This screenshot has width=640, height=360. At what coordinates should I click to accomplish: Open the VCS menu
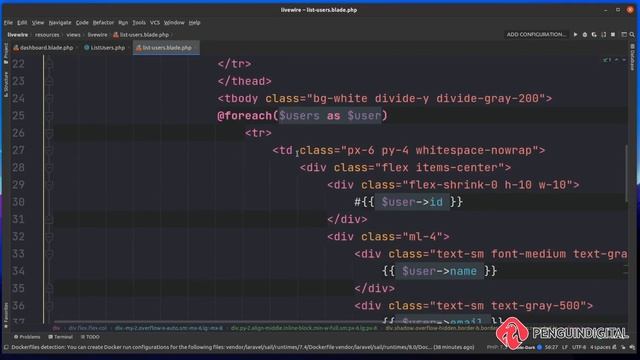click(x=155, y=22)
